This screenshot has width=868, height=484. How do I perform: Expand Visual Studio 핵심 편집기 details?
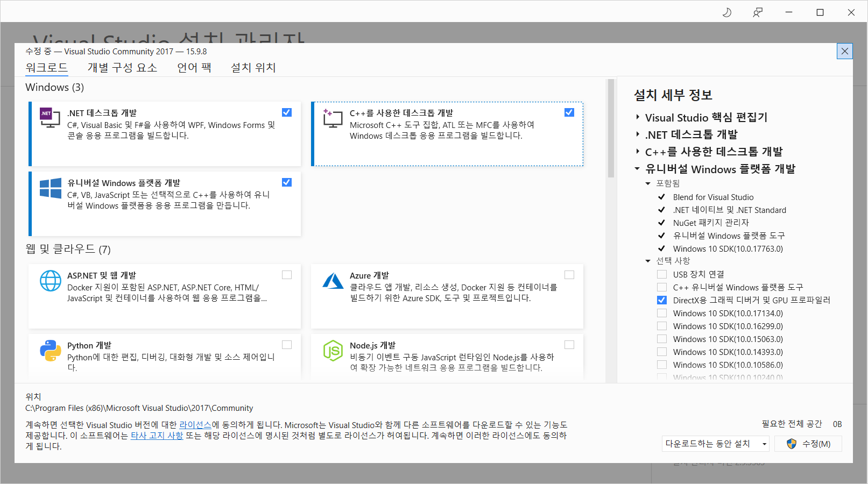pos(638,117)
